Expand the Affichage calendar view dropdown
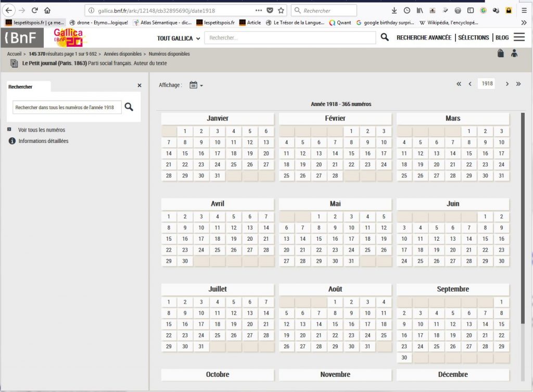The width and height of the screenshot is (533, 392). [x=196, y=85]
